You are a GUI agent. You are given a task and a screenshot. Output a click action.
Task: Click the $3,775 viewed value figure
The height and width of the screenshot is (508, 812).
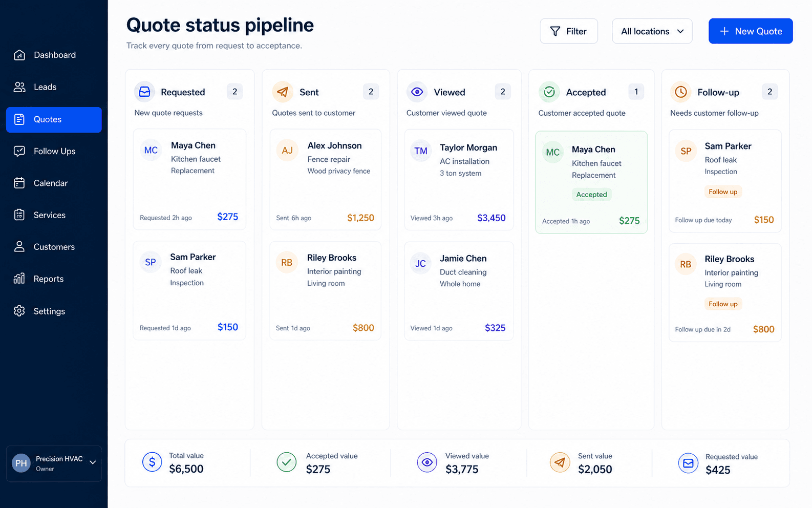tap(462, 469)
